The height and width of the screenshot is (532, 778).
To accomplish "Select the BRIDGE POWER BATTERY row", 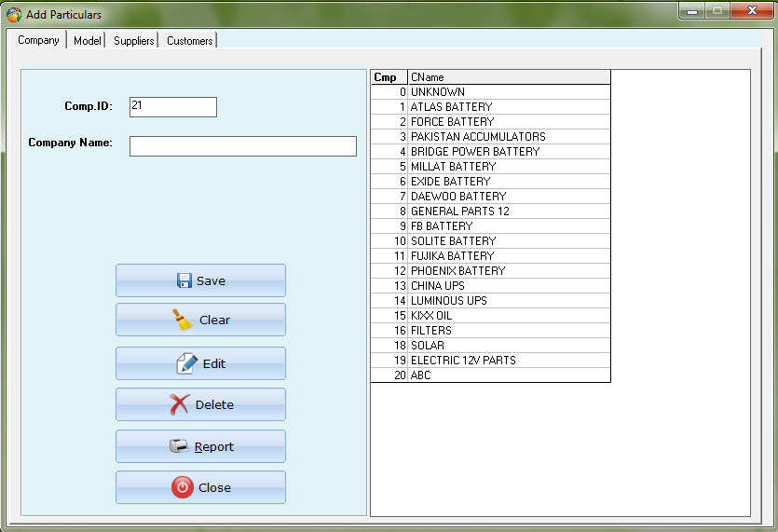I will click(x=491, y=151).
